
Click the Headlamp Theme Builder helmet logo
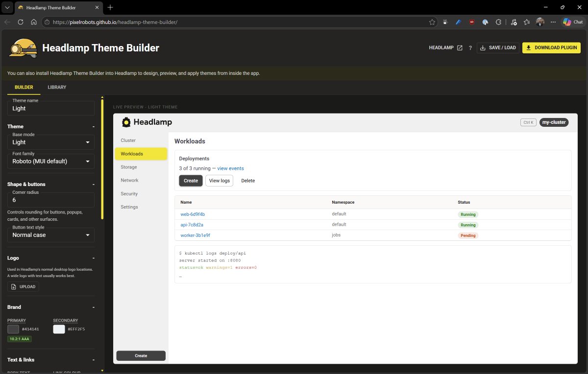pyautogui.click(x=23, y=48)
